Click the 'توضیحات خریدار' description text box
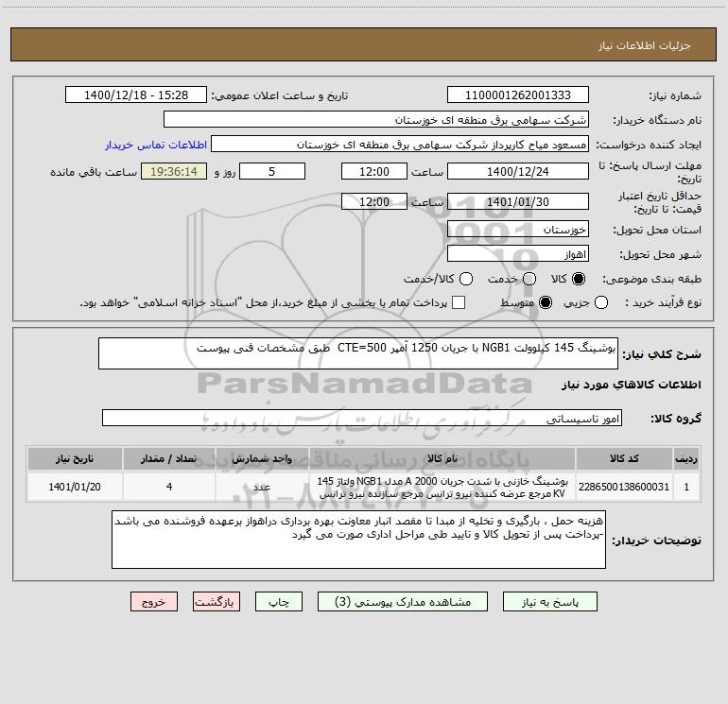 coord(357,540)
